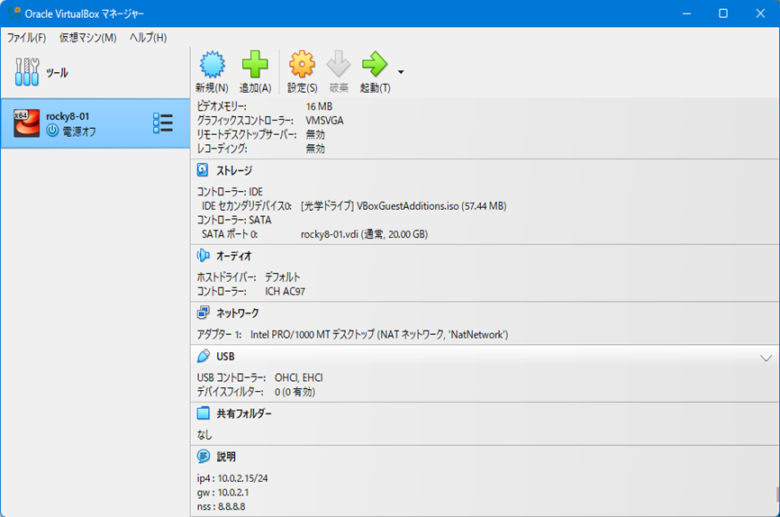The image size is (780, 517).
Task: Click the デフォルト host driver value
Action: 282,277
